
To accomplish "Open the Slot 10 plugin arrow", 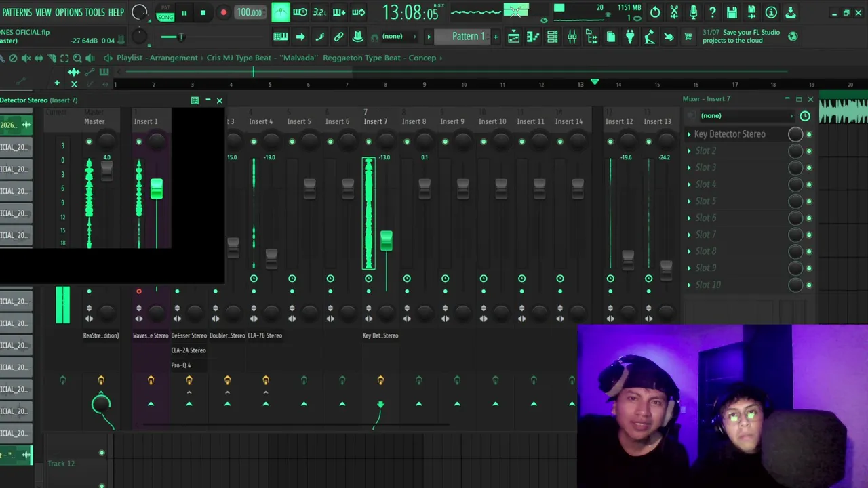I will click(689, 285).
